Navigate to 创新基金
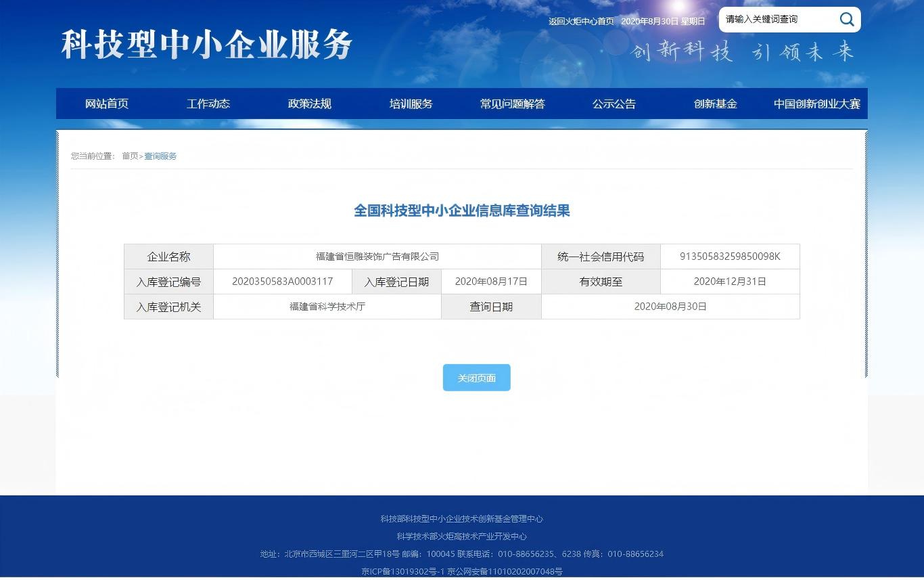Viewport: 924px width, 580px height. coord(716,104)
